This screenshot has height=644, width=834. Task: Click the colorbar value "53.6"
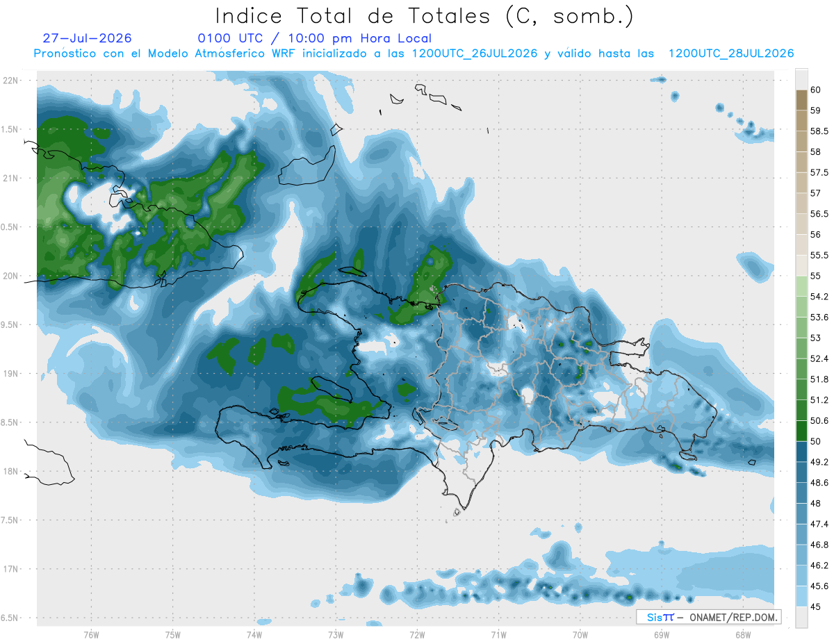(819, 317)
